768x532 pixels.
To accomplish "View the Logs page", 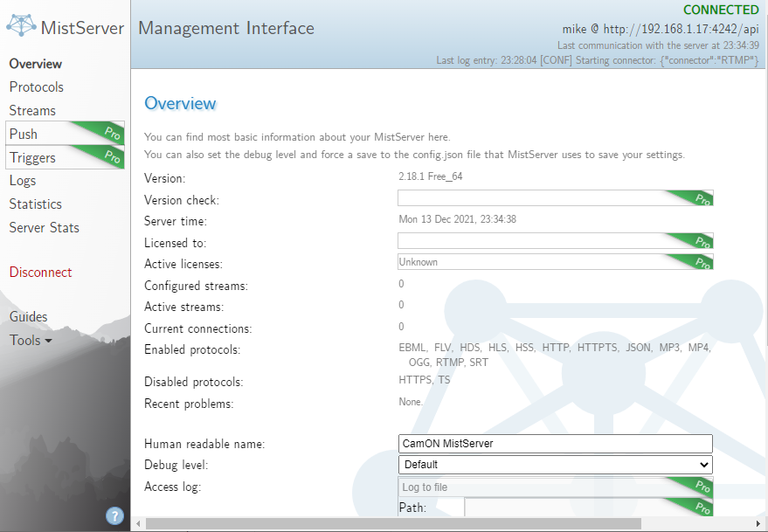I will pos(23,181).
